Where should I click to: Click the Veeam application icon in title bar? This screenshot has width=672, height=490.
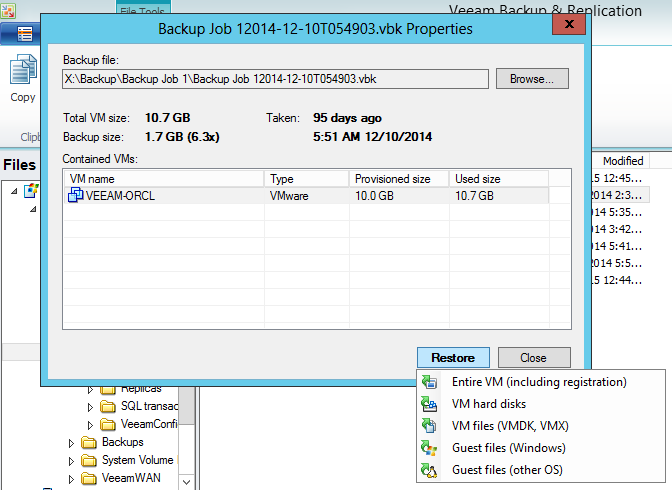pos(8,10)
